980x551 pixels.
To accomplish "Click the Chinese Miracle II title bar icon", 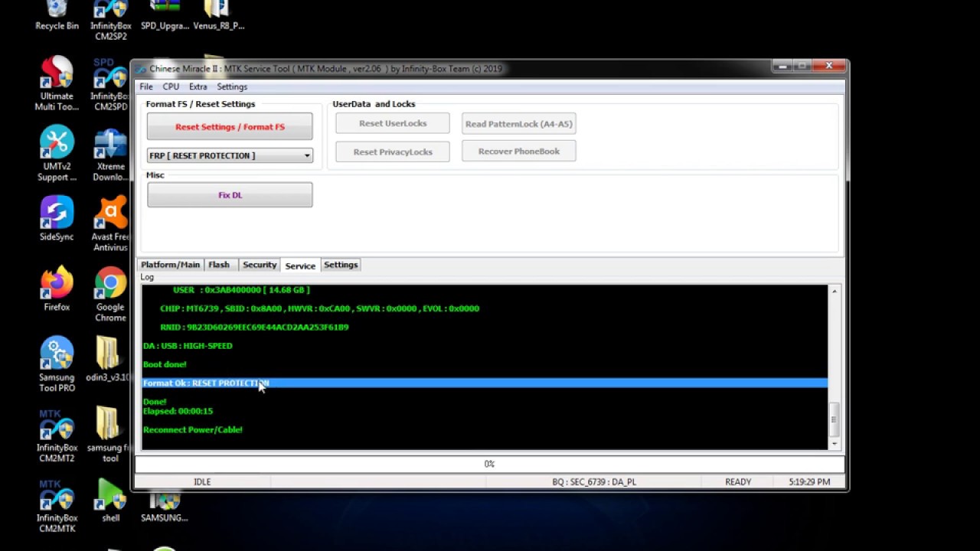I will tap(142, 68).
